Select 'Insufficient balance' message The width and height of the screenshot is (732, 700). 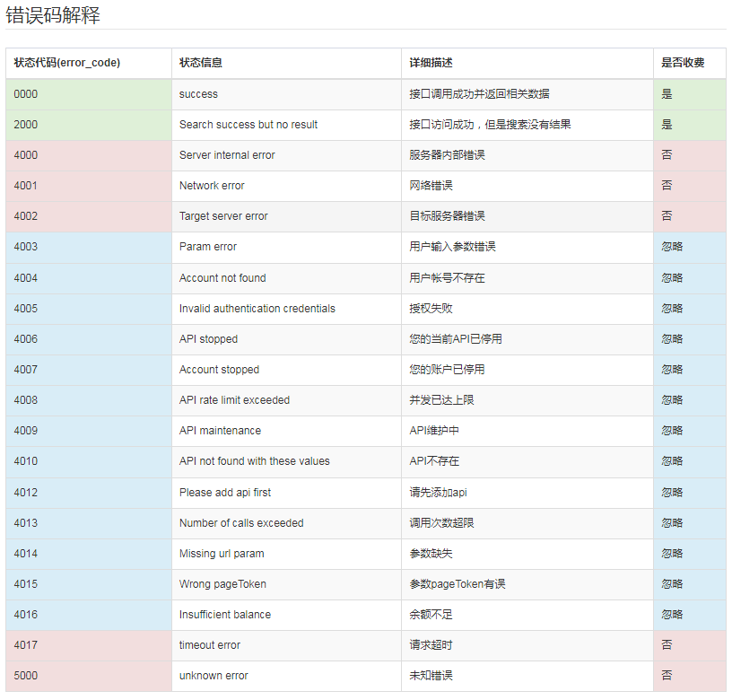(225, 615)
